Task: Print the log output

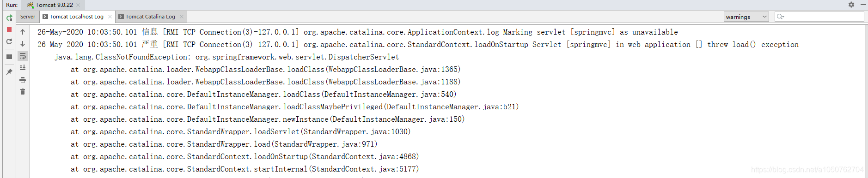Action: [x=23, y=80]
